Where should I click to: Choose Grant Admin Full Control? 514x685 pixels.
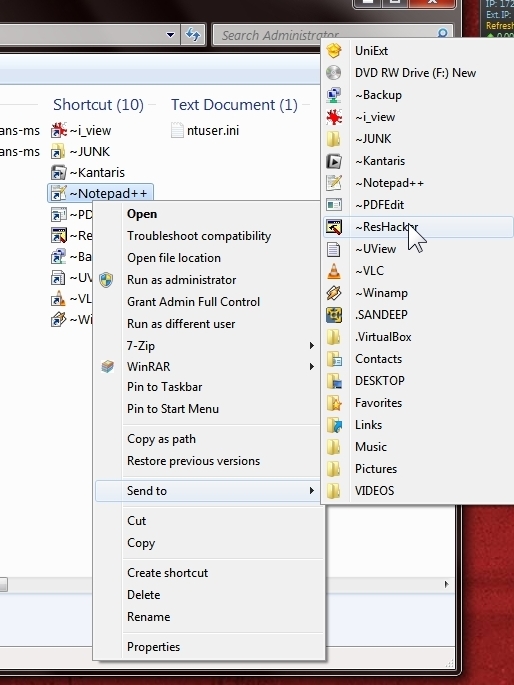pyautogui.click(x=193, y=302)
